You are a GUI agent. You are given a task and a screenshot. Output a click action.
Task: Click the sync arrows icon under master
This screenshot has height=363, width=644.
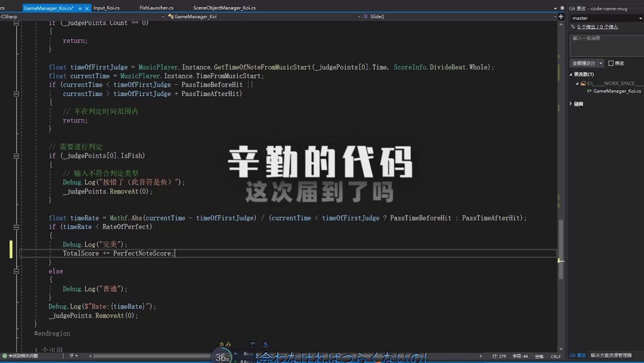(573, 27)
